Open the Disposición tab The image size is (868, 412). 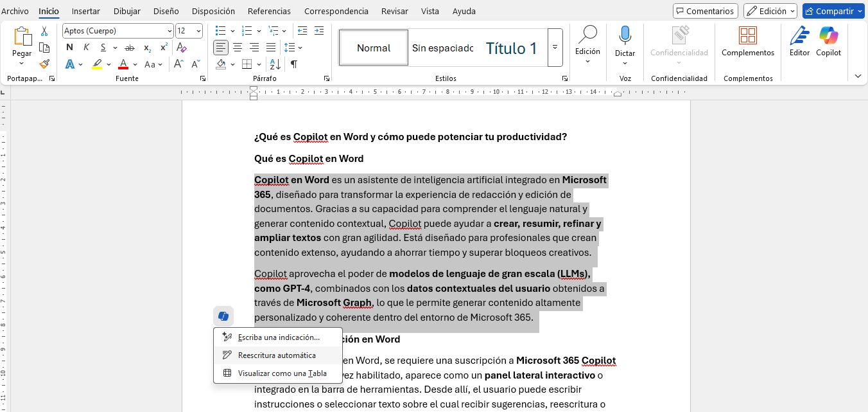(213, 11)
